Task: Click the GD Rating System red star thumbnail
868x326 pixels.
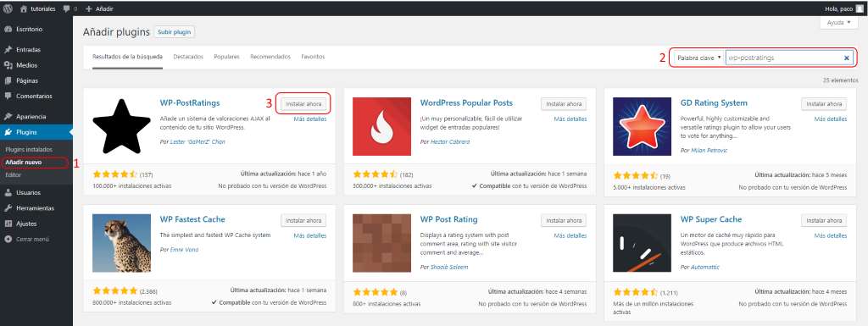Action: point(643,126)
